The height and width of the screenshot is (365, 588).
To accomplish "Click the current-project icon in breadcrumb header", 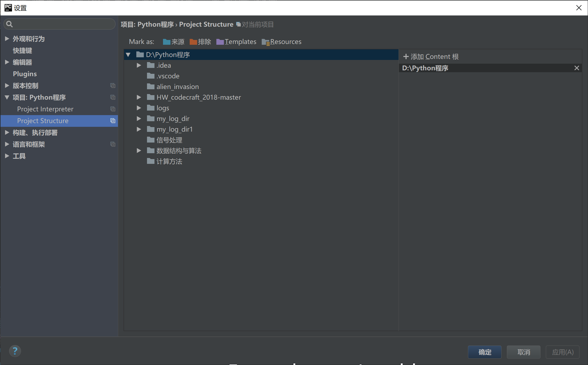I will (239, 25).
